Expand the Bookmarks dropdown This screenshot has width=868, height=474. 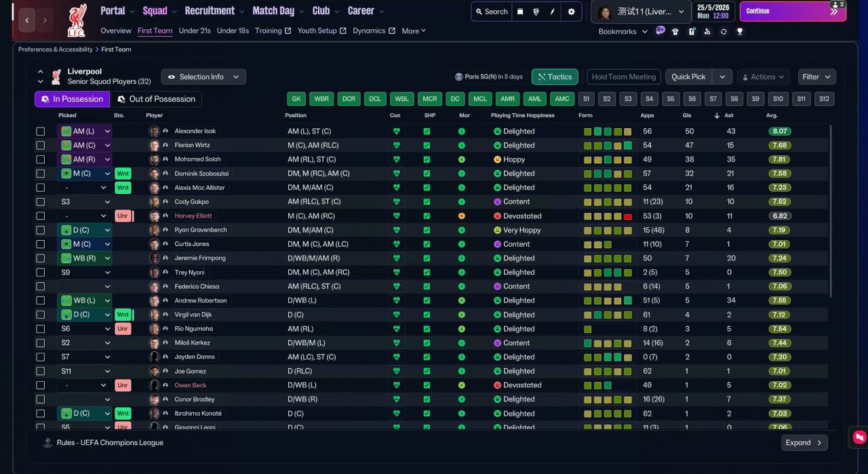pyautogui.click(x=622, y=31)
